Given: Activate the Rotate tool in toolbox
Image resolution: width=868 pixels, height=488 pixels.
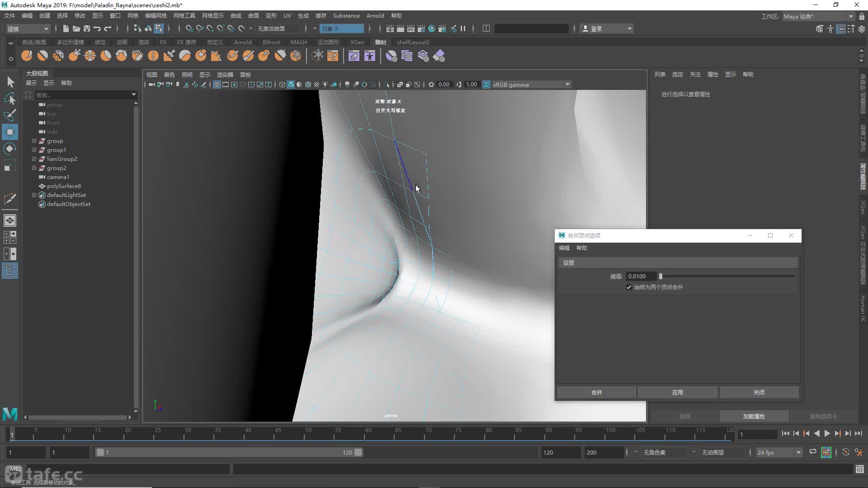Looking at the screenshot, I should [10, 149].
